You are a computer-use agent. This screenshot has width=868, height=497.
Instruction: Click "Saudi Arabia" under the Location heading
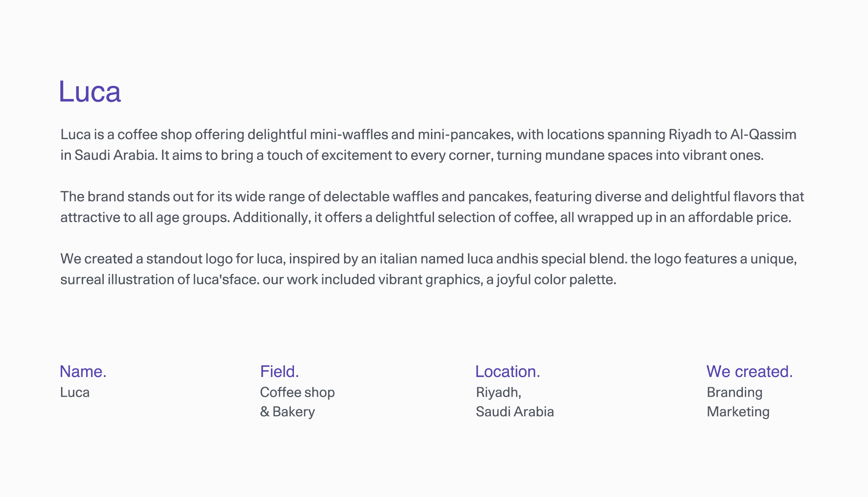[x=514, y=412]
